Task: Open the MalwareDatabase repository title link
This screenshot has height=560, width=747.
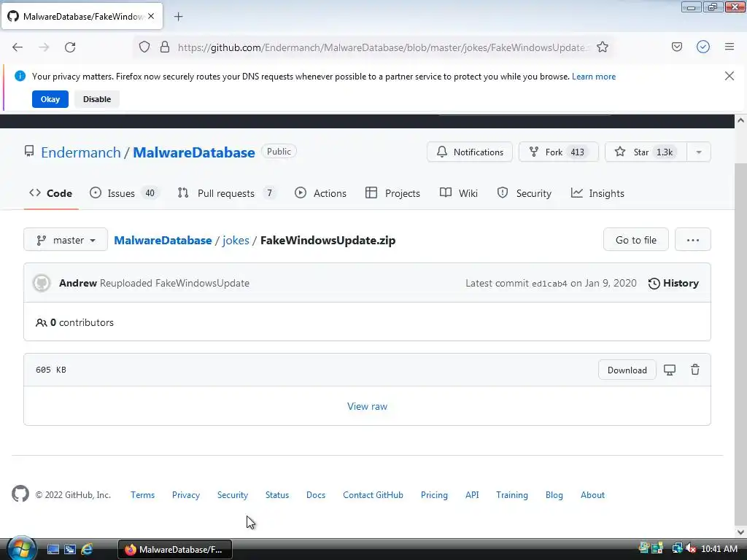Action: (x=194, y=152)
